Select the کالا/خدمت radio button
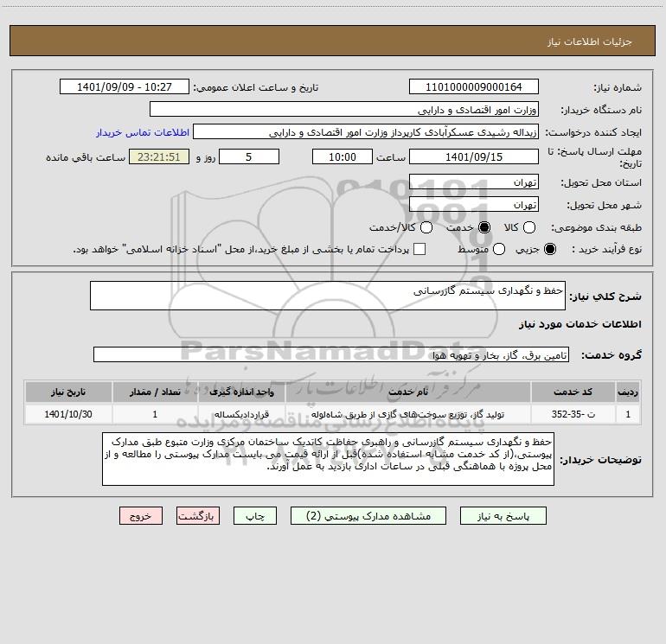This screenshot has height=644, width=666. [x=426, y=227]
